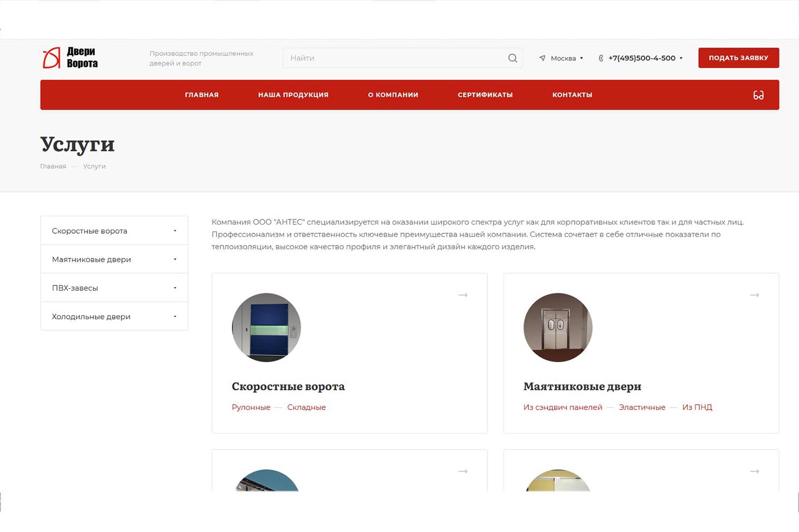Click the arrow icon on Скоростные ворота card

click(463, 295)
